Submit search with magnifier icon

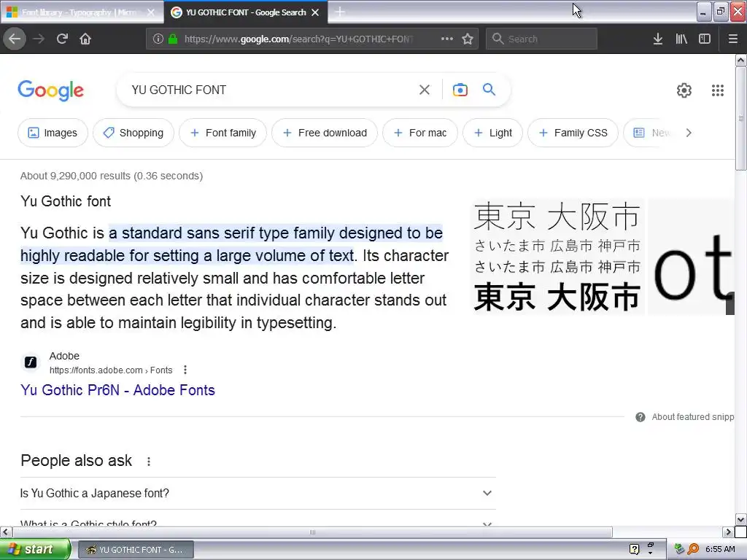(489, 89)
